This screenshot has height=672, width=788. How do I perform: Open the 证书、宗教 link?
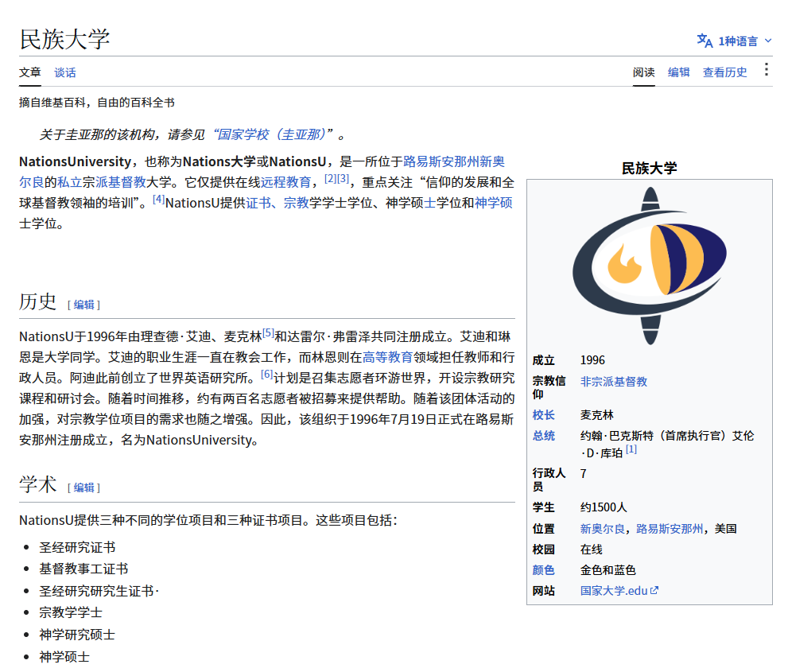[x=278, y=203]
